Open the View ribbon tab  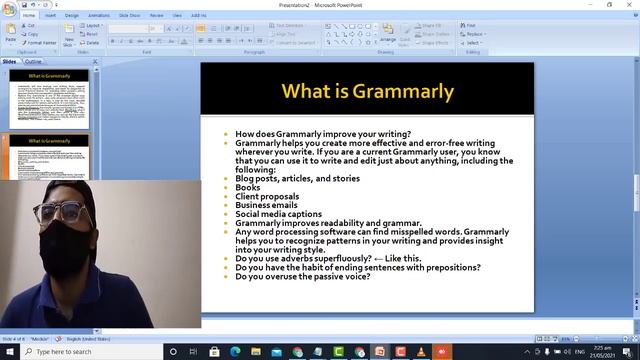point(177,16)
